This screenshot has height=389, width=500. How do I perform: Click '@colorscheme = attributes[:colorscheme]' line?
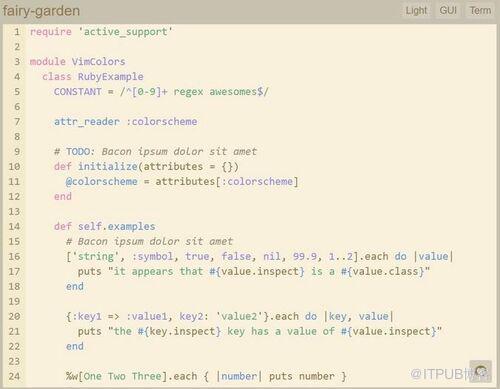[182, 182]
